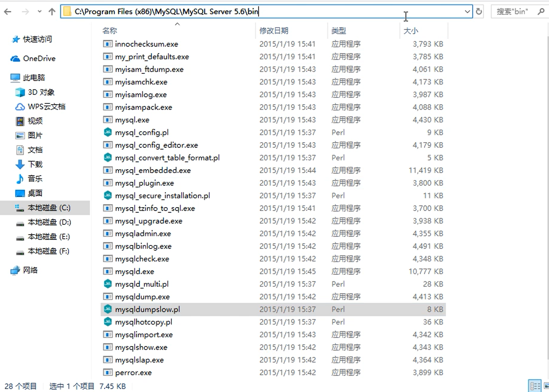Viewport: 549px width, 392px height.
Task: Select the mysqlslap.exe file name
Action: point(140,360)
